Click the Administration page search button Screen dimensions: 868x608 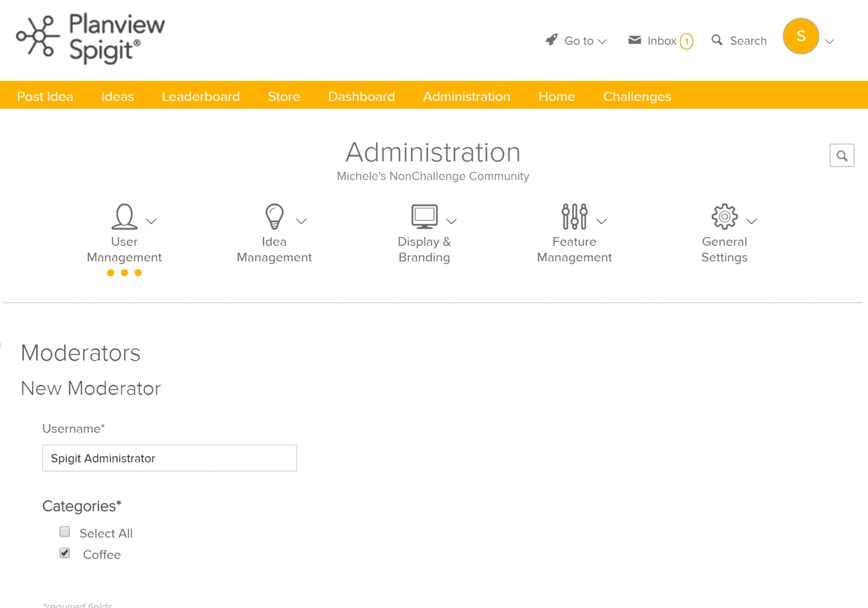coord(842,156)
